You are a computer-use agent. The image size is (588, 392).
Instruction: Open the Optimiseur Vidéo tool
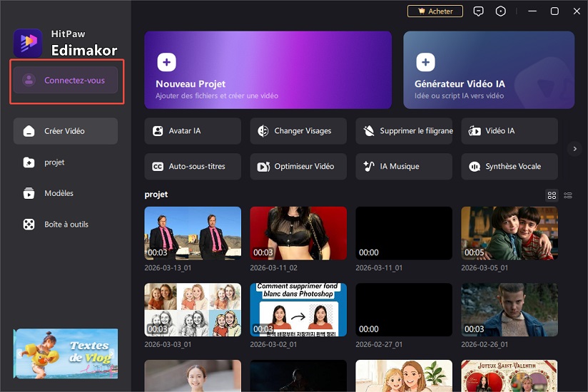click(298, 166)
